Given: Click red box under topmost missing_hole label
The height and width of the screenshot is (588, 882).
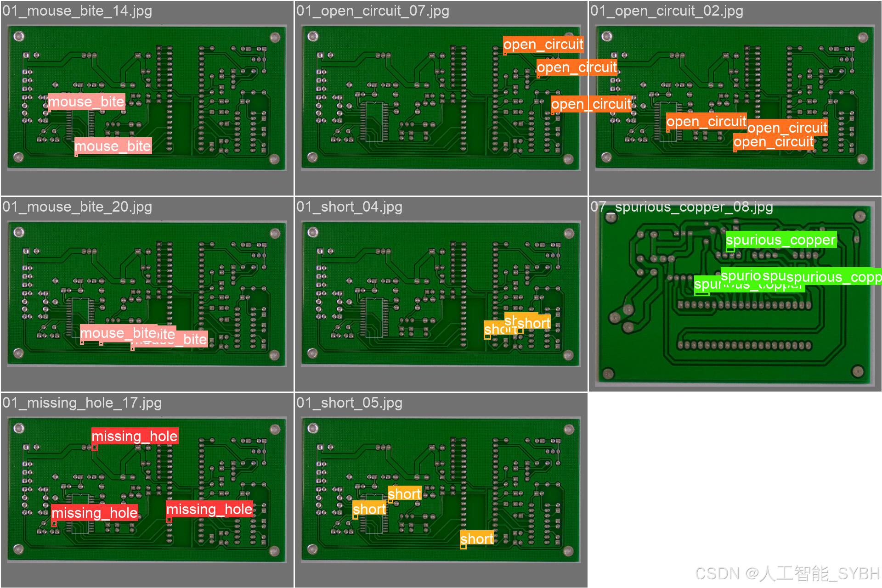Looking at the screenshot, I should [x=95, y=448].
